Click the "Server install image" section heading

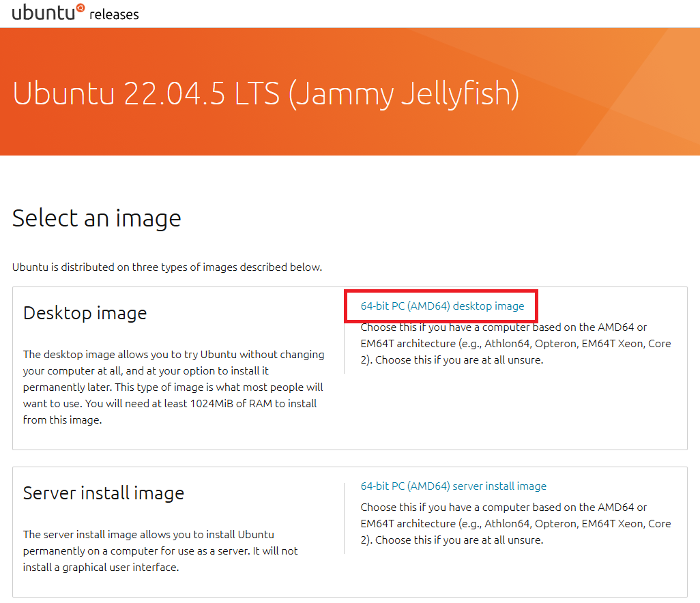[x=104, y=493]
